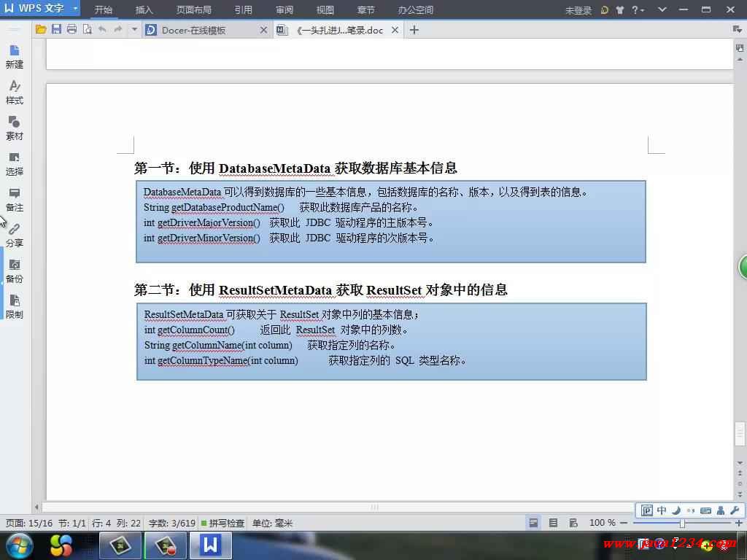Click 单位: 毫米 in status bar
Viewport: 747px width, 560px height.
[272, 523]
